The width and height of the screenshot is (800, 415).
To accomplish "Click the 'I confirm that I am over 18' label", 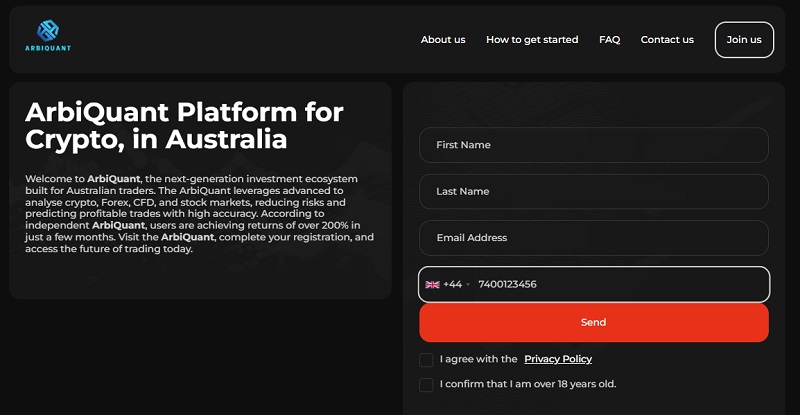I will [x=528, y=384].
